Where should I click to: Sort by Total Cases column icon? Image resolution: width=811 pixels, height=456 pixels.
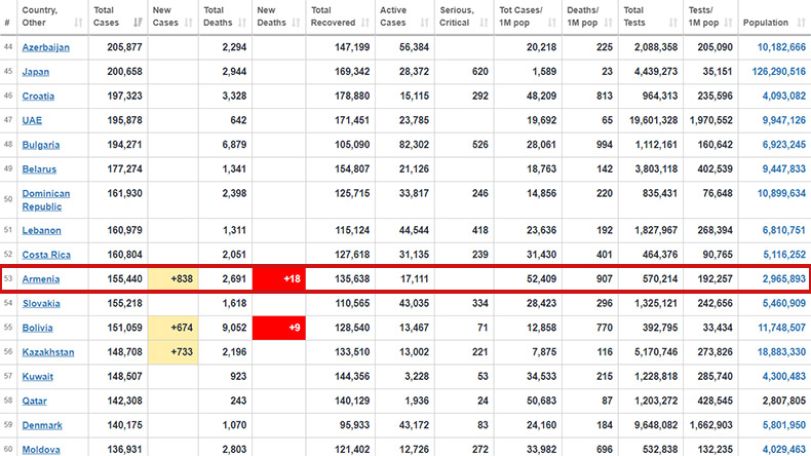coord(138,22)
